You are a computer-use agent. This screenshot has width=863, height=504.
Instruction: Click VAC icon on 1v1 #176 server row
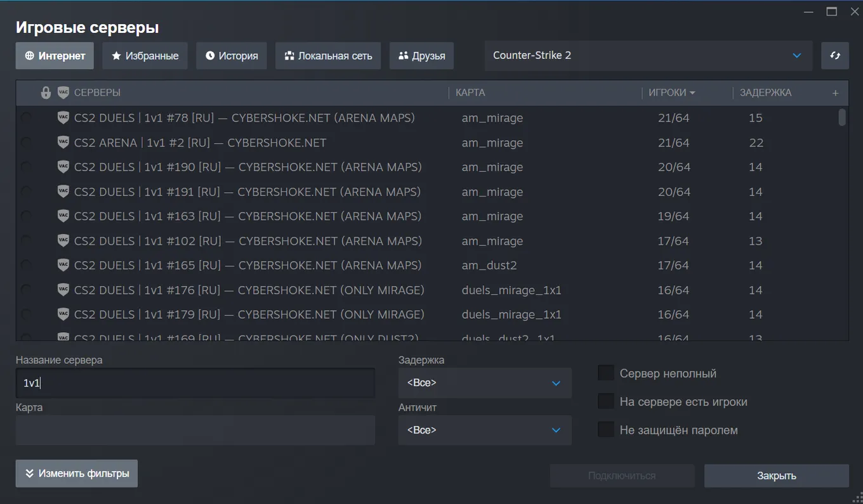coord(63,290)
